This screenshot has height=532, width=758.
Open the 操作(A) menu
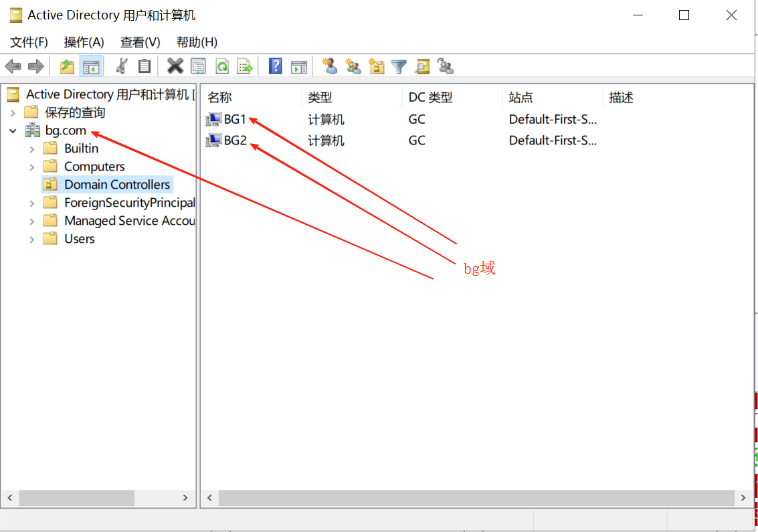84,42
